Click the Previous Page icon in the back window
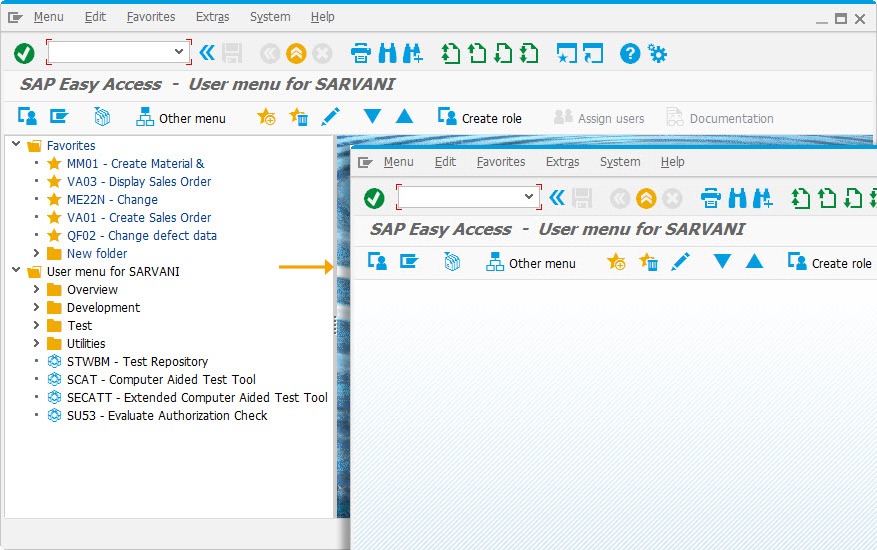Screen dimensions: 877x550 [x=477, y=54]
